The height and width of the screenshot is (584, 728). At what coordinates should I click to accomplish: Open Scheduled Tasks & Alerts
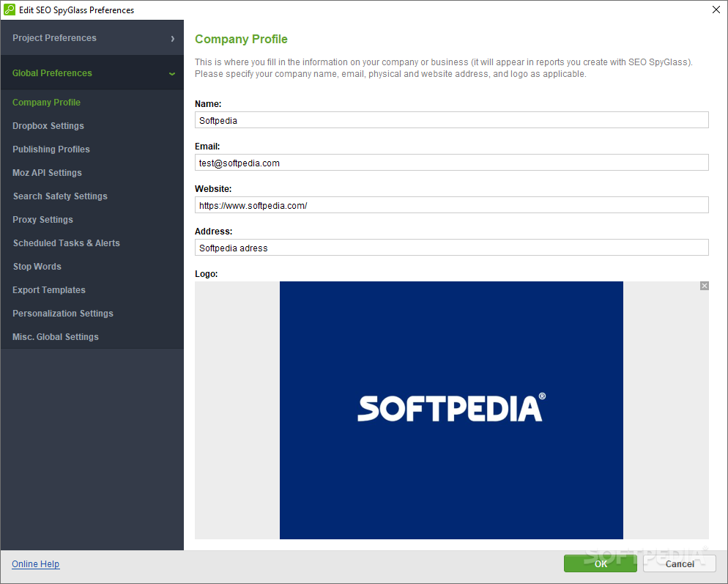click(x=66, y=243)
